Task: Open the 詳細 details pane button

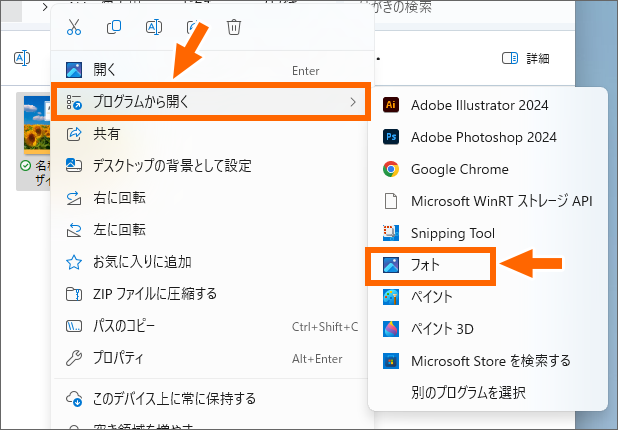Action: [x=526, y=58]
